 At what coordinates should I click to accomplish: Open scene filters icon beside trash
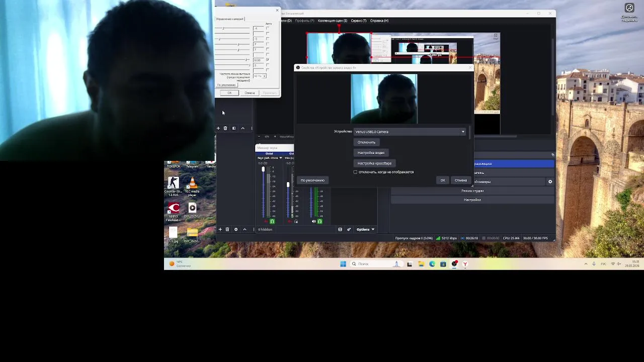point(234,128)
